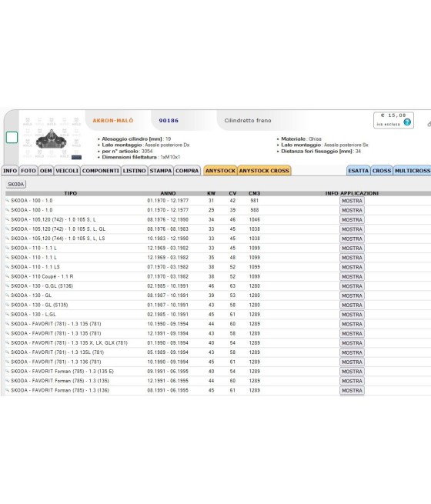
Task: Open the STAMPA print tab
Action: pos(161,171)
